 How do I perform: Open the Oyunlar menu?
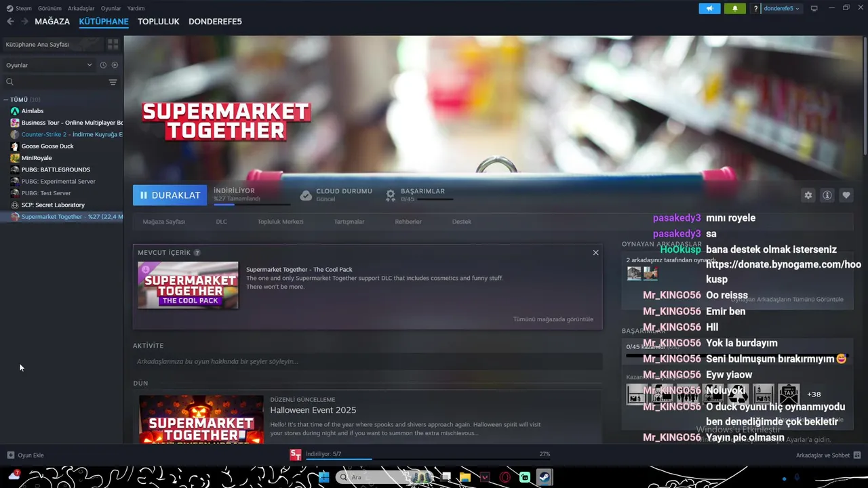111,8
